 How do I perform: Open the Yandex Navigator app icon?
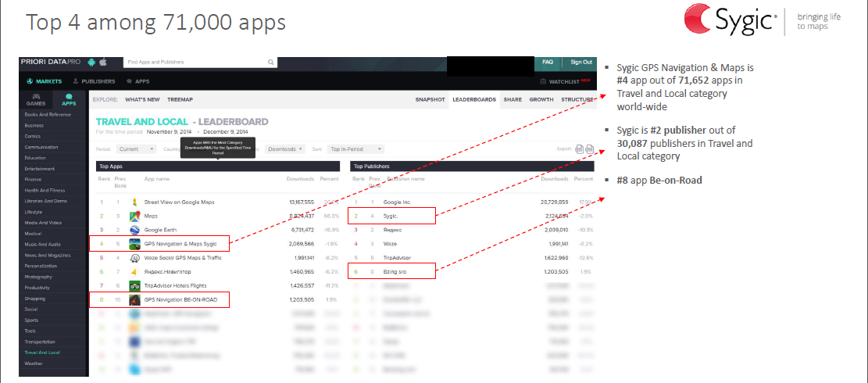(134, 272)
